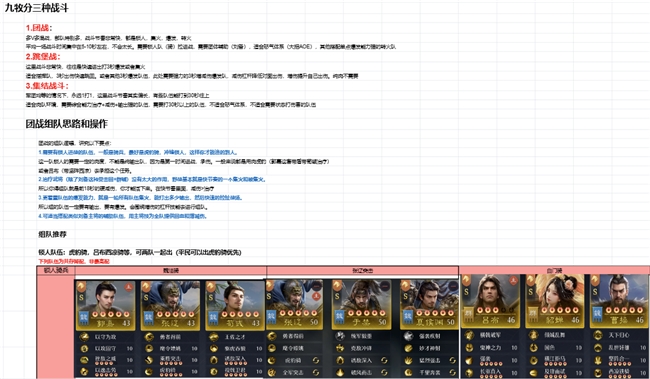This screenshot has height=379, width=650.
Task: Click the 群 faction flag on 貂蝉 card
Action: tap(533, 314)
